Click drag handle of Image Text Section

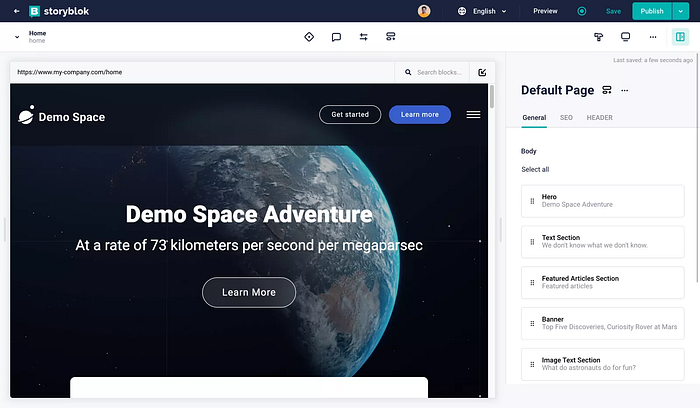(532, 364)
